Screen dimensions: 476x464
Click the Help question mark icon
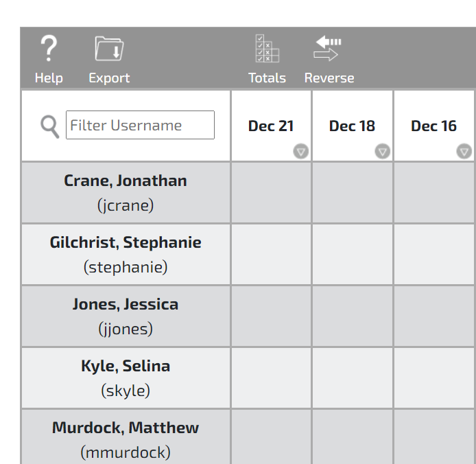pos(48,49)
